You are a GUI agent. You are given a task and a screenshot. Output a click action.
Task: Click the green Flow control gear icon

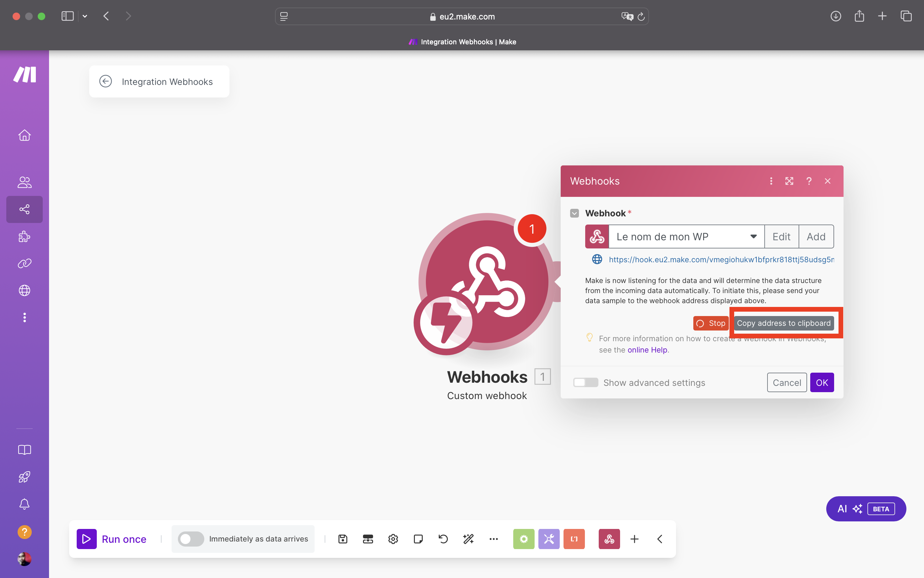524,539
